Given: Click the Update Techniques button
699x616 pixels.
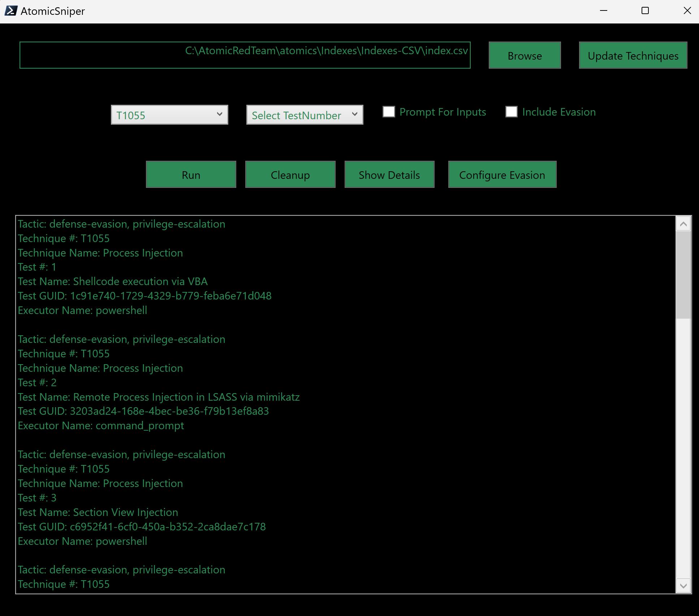Looking at the screenshot, I should (633, 55).
